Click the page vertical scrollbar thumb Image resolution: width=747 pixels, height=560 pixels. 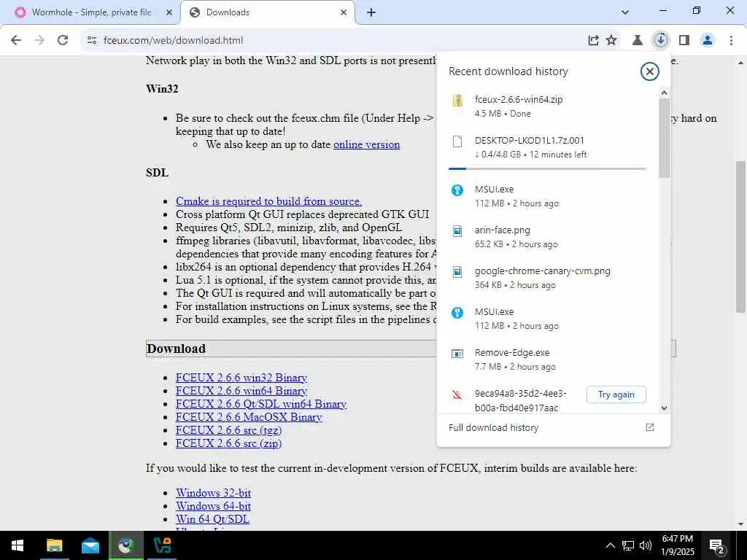pos(740,237)
